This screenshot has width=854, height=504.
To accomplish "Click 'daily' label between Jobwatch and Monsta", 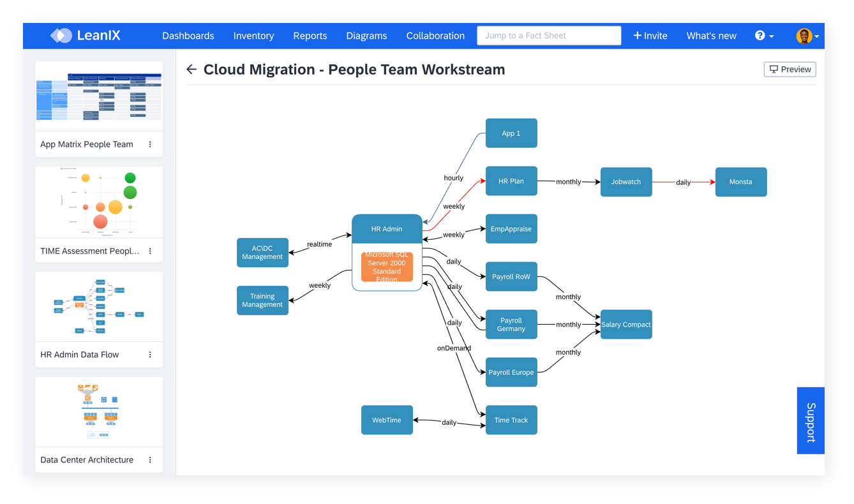I will (x=684, y=182).
